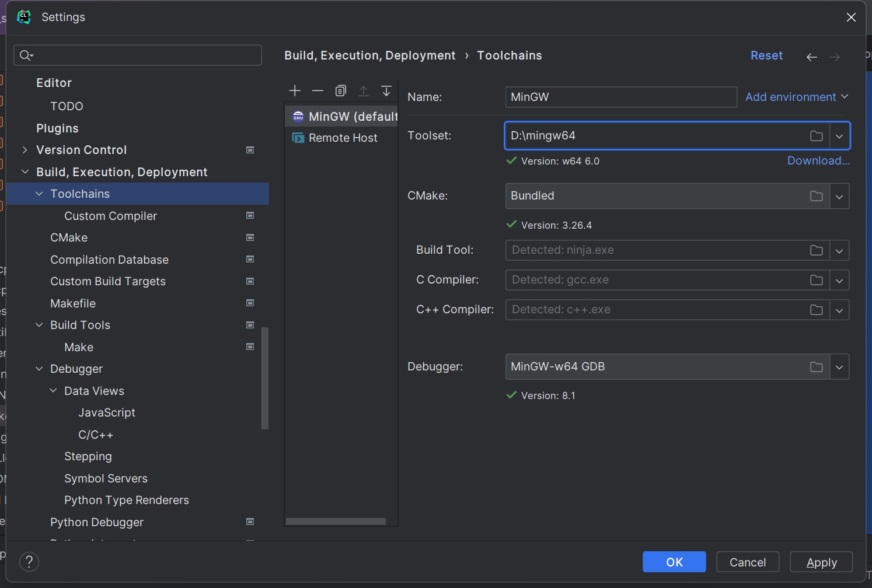
Task: Open Symbol Servers settings page
Action: [106, 478]
